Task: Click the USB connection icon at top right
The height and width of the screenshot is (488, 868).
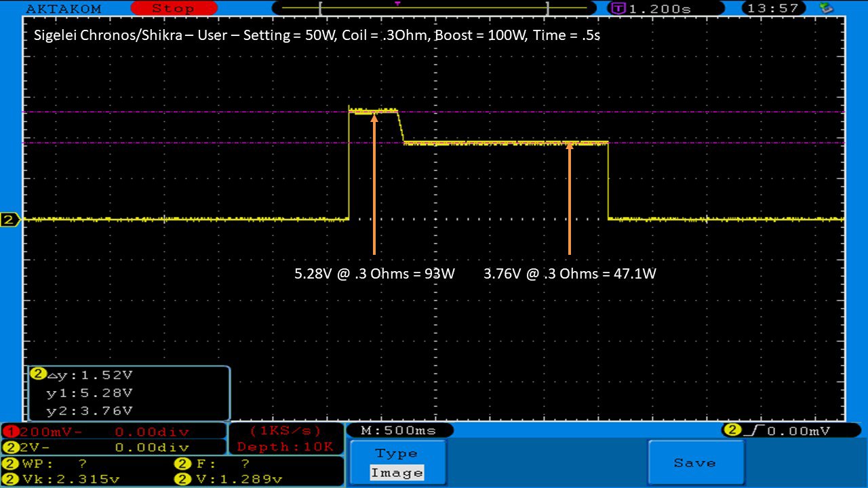Action: pos(826,8)
